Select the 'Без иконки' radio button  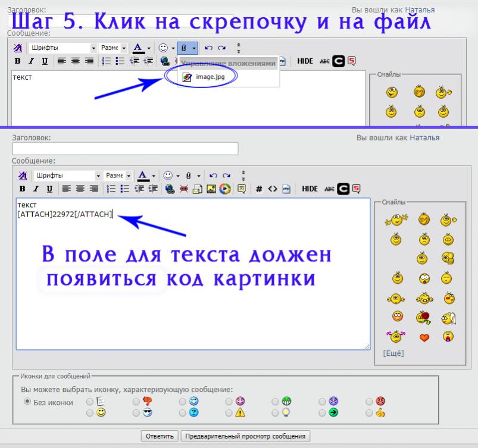pyautogui.click(x=27, y=402)
